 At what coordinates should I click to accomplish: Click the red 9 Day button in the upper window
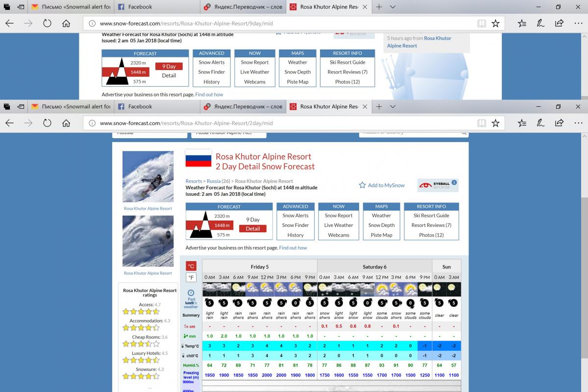(x=169, y=66)
